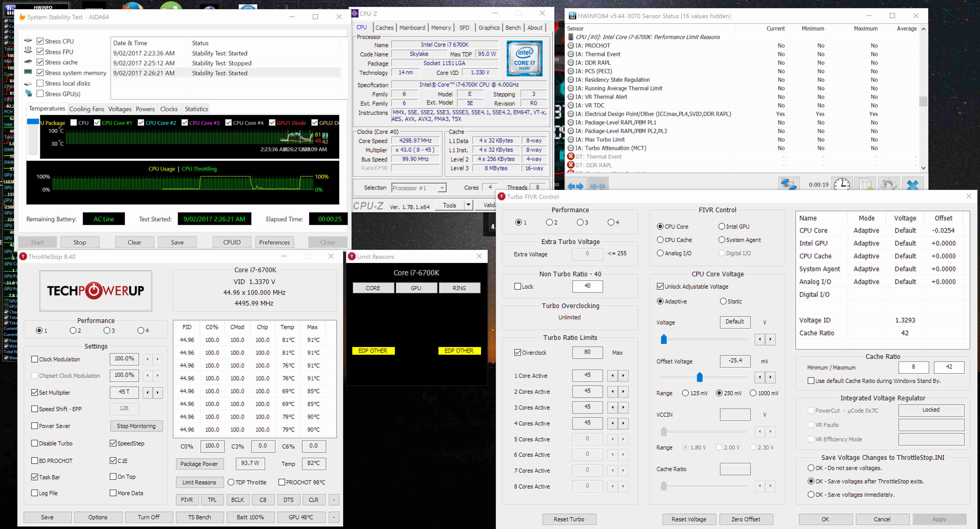The image size is (980, 529).
Task: Switch to Mainboard tab in CPU-Z
Action: [x=412, y=28]
